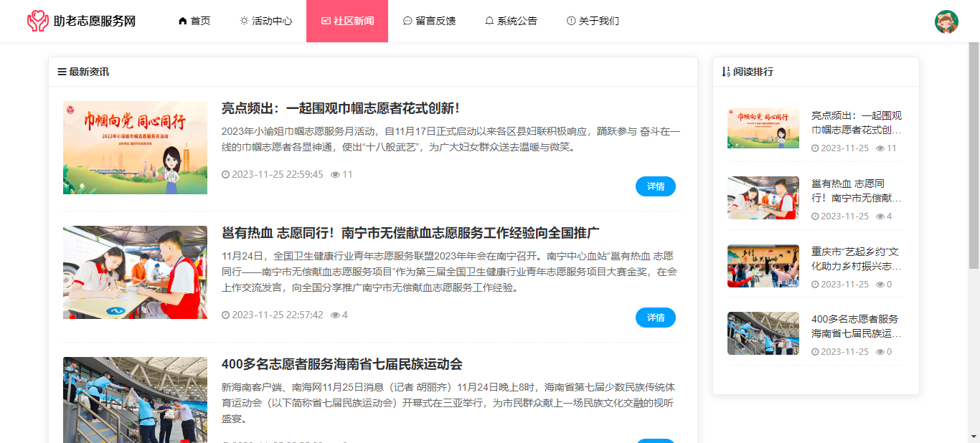
Task: Click eye icon with 4 in reading ranking
Action: (x=880, y=216)
